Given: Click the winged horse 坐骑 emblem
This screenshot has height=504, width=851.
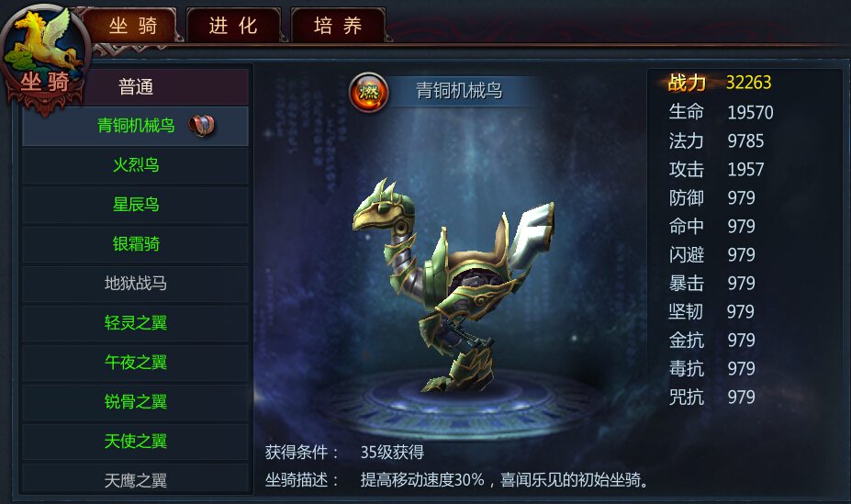Looking at the screenshot, I should pyautogui.click(x=45, y=57).
